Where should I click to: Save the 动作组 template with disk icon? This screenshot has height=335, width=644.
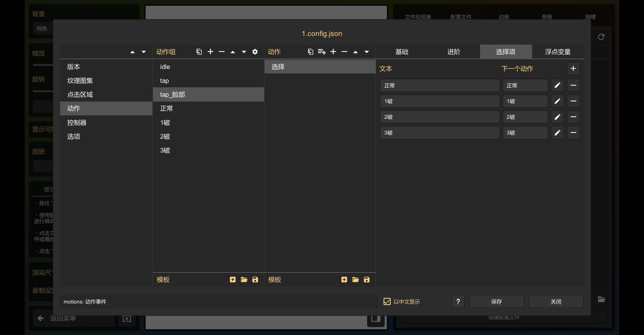coord(255,280)
